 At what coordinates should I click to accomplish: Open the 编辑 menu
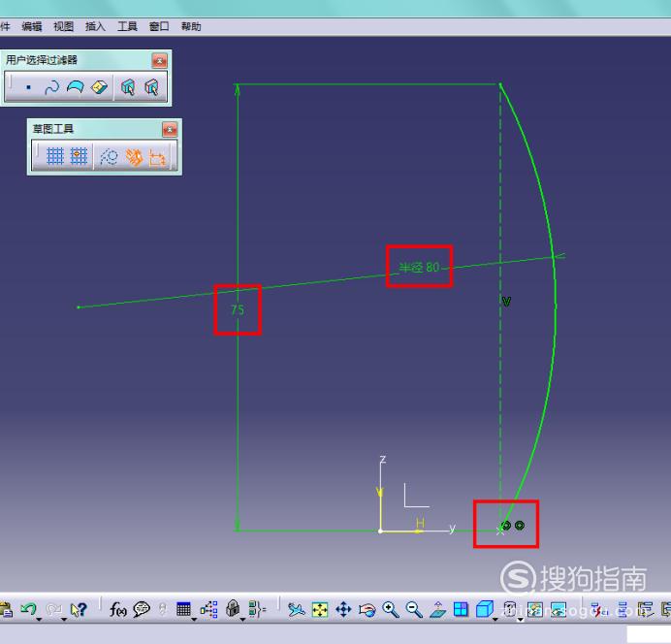click(32, 26)
